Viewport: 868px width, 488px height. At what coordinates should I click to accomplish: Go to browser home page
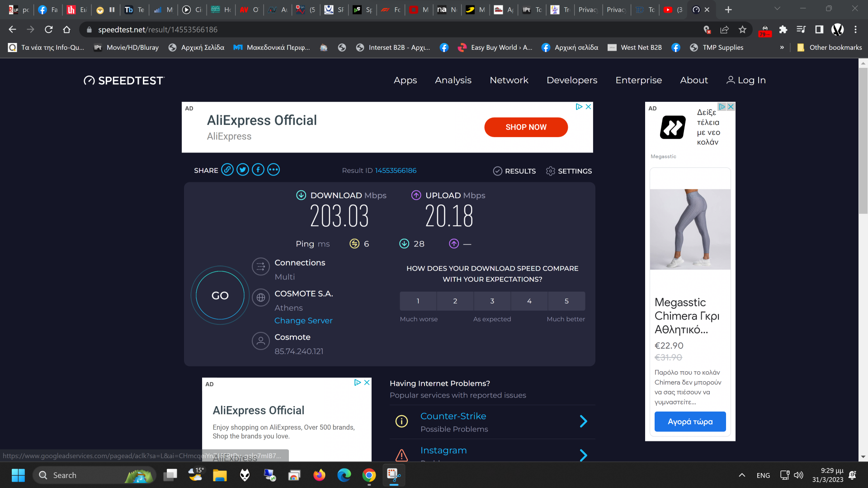tap(66, 29)
